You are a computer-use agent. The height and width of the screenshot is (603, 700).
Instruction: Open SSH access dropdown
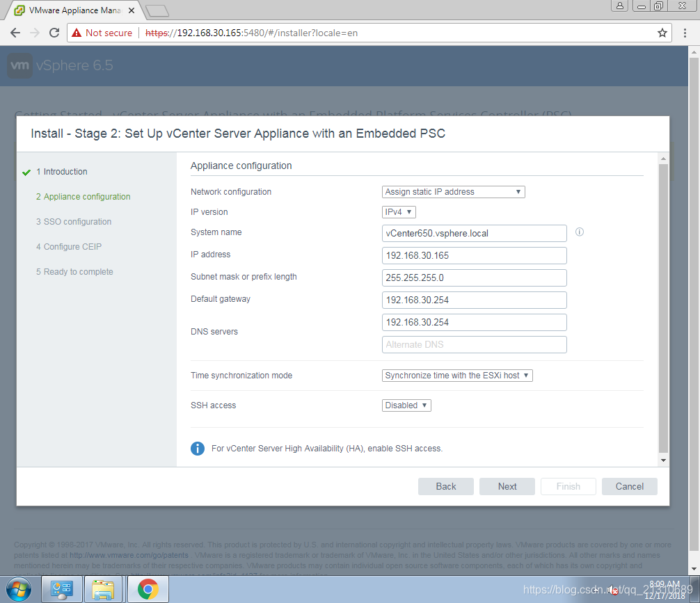point(406,405)
